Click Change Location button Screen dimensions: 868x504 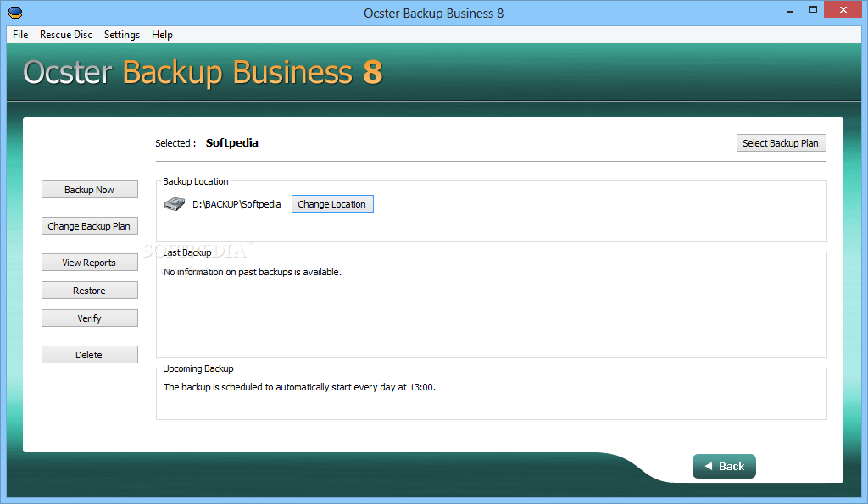pyautogui.click(x=332, y=203)
